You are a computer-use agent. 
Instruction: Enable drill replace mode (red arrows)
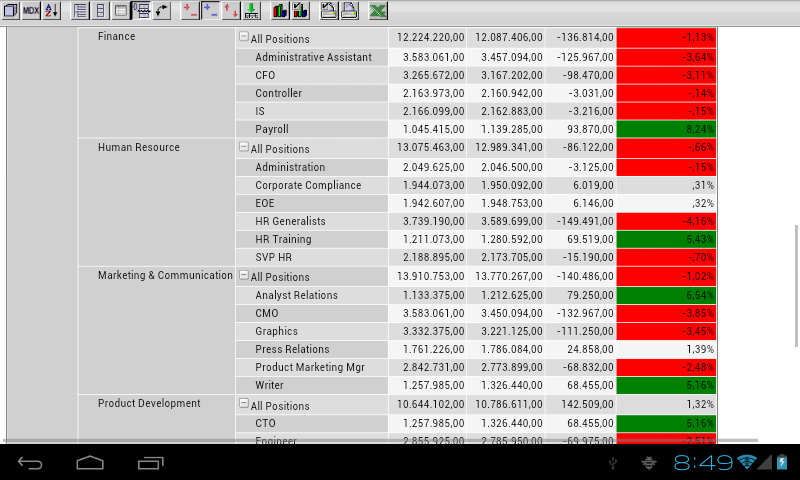point(231,10)
